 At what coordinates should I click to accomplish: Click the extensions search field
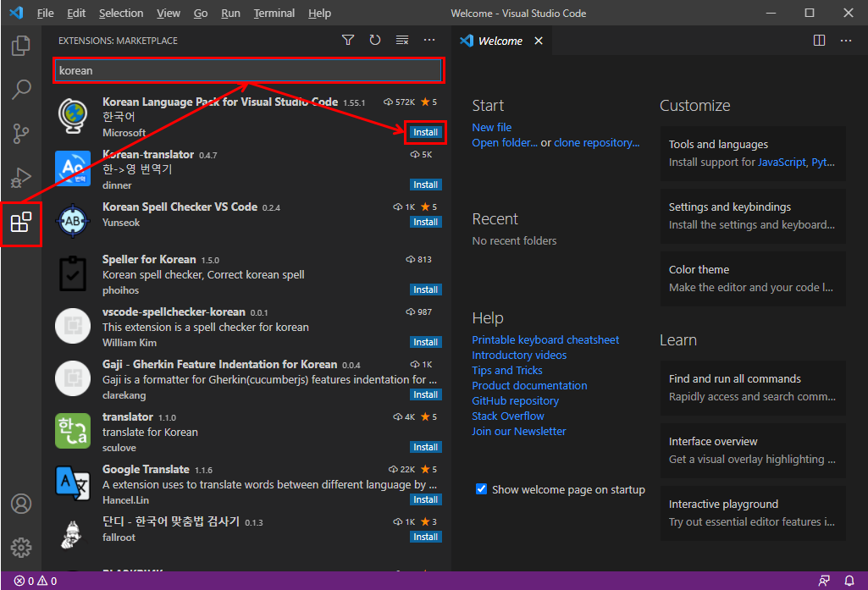point(248,70)
